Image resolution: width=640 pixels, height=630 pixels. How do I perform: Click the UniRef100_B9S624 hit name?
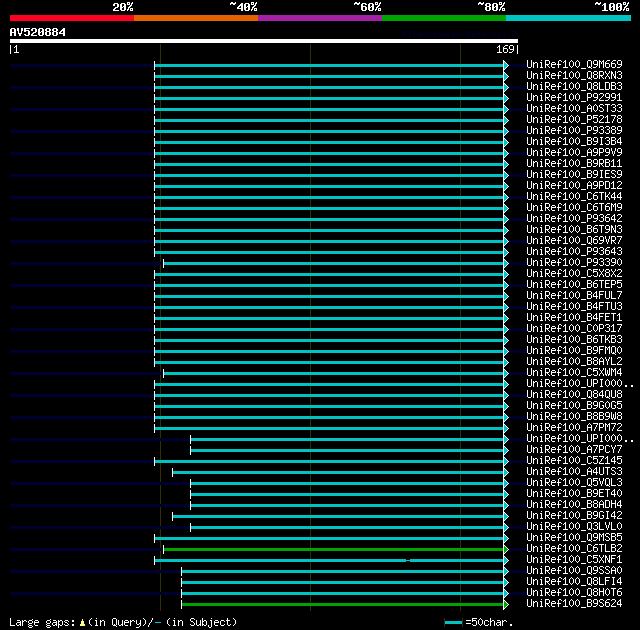point(574,604)
